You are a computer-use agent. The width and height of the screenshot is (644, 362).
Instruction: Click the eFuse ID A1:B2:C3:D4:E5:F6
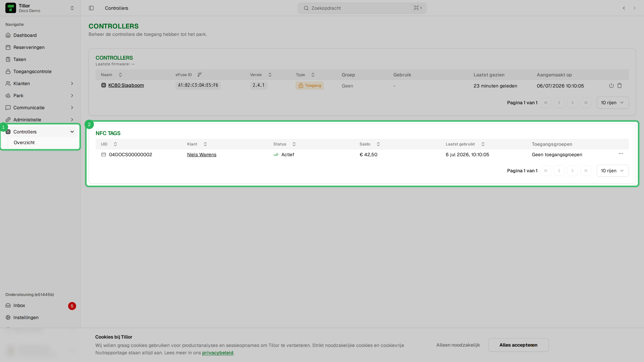click(198, 85)
